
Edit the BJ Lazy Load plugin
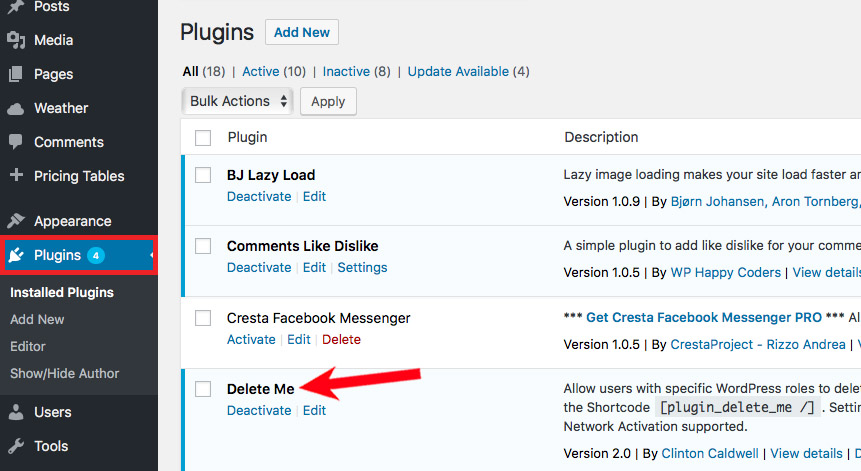tap(315, 197)
